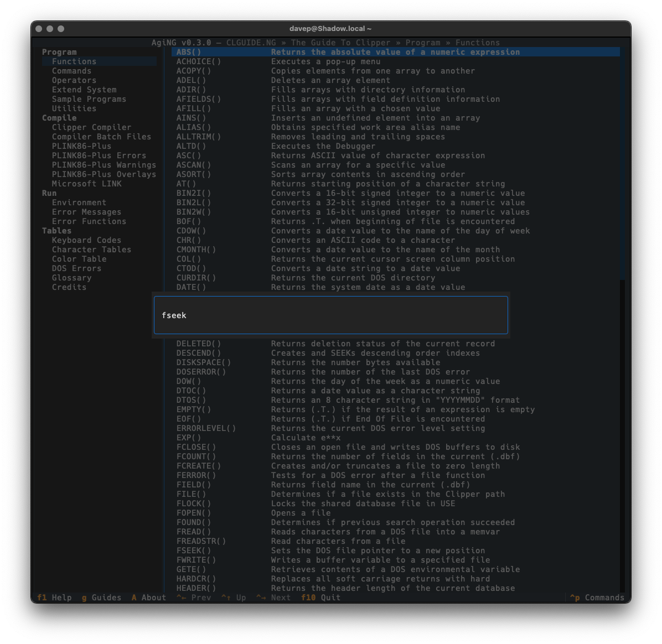Image resolution: width=662 pixels, height=644 pixels.
Task: Select Keyboard Codes under Tables
Action: 86,240
